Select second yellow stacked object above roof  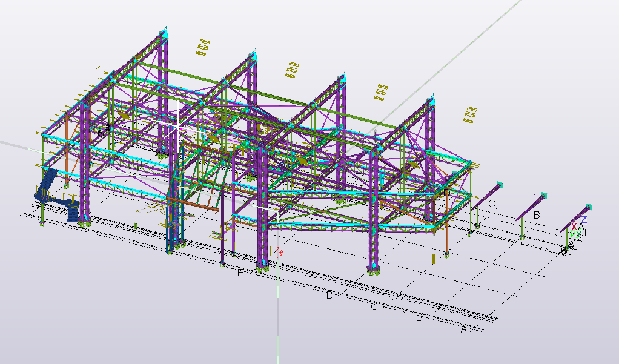(292, 69)
